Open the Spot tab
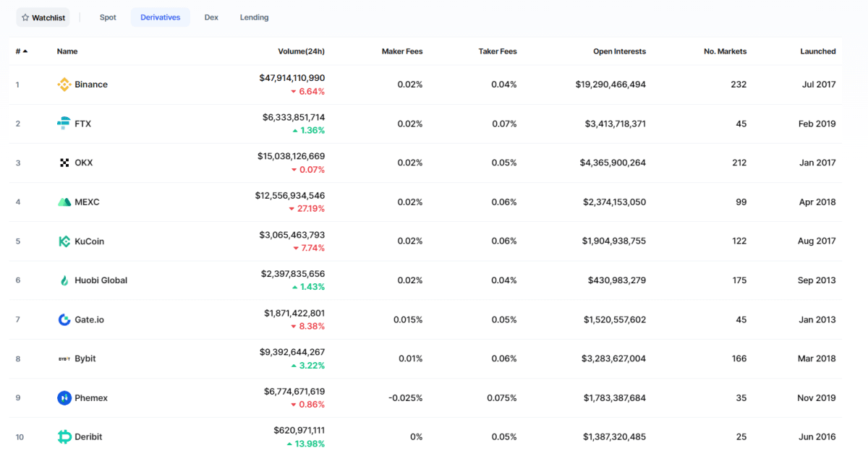This screenshot has height=456, width=868. point(108,17)
